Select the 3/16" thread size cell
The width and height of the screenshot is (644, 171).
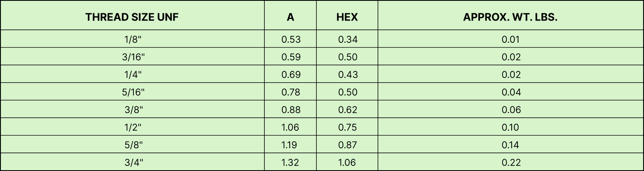(133, 57)
